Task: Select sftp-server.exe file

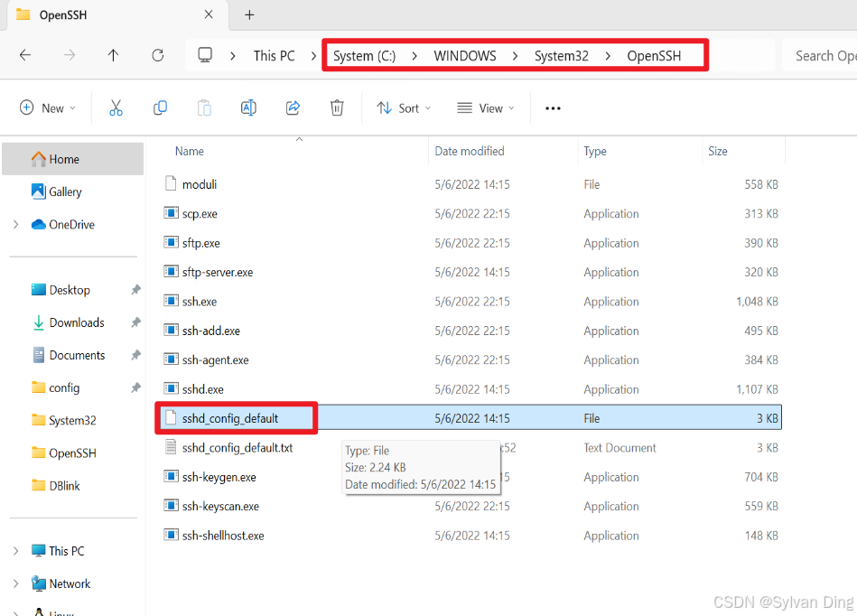Action: pyautogui.click(x=218, y=272)
